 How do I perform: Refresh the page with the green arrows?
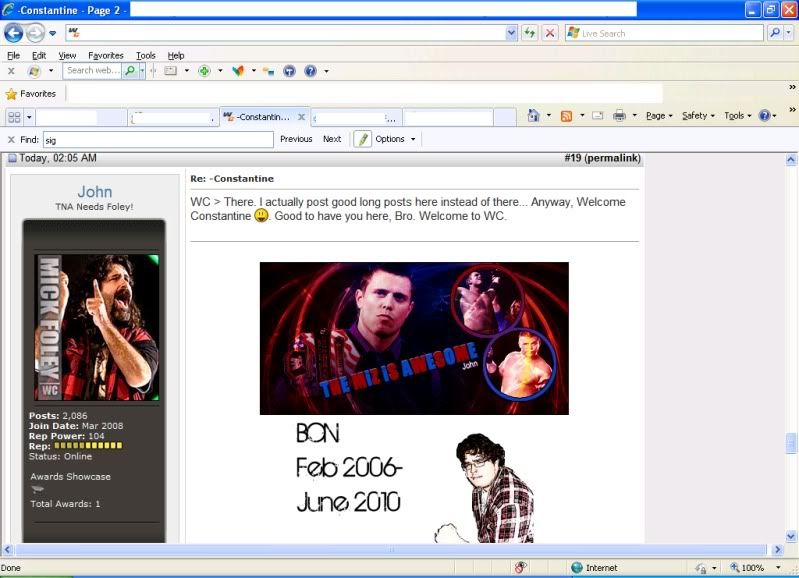pos(529,33)
